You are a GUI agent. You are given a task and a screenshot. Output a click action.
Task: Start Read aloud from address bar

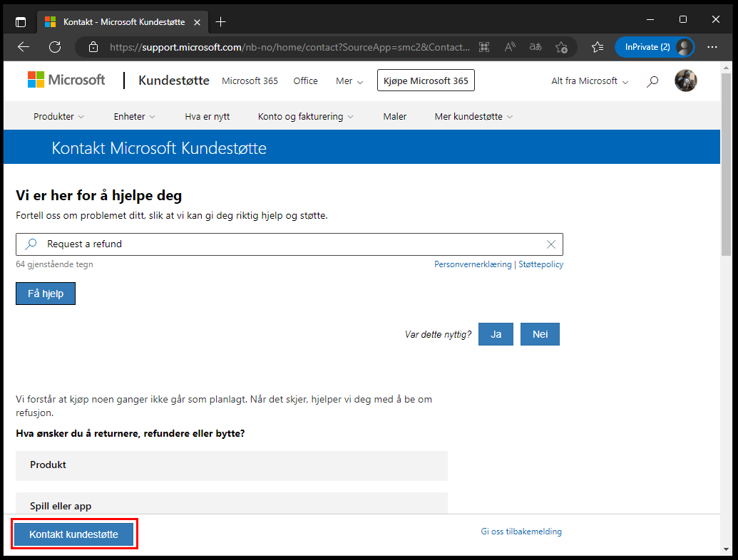click(x=510, y=47)
